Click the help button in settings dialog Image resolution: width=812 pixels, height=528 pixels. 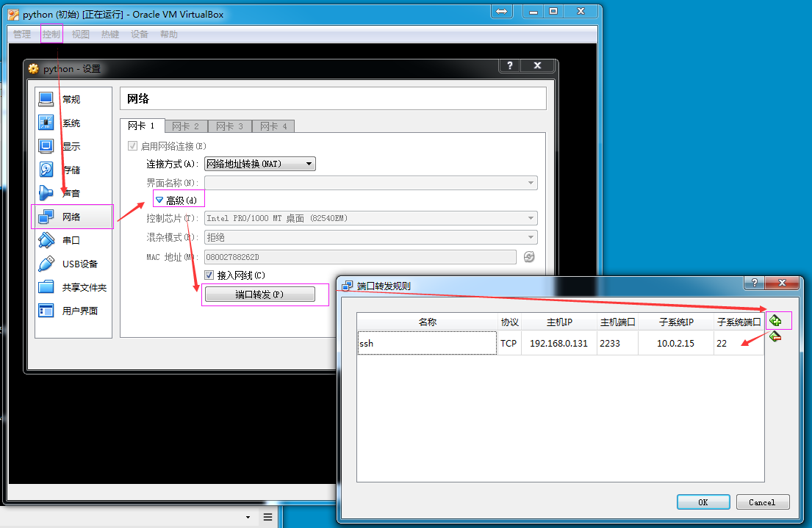[x=509, y=65]
